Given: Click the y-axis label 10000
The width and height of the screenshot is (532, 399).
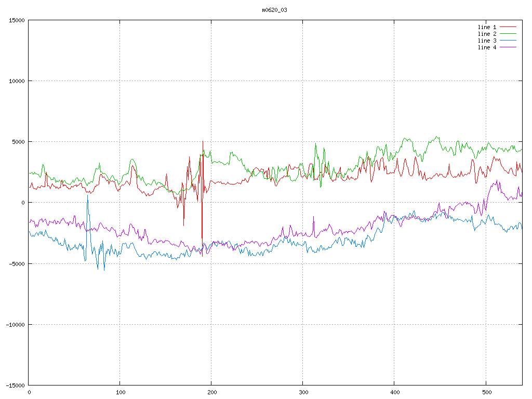Looking at the screenshot, I should tap(17, 81).
